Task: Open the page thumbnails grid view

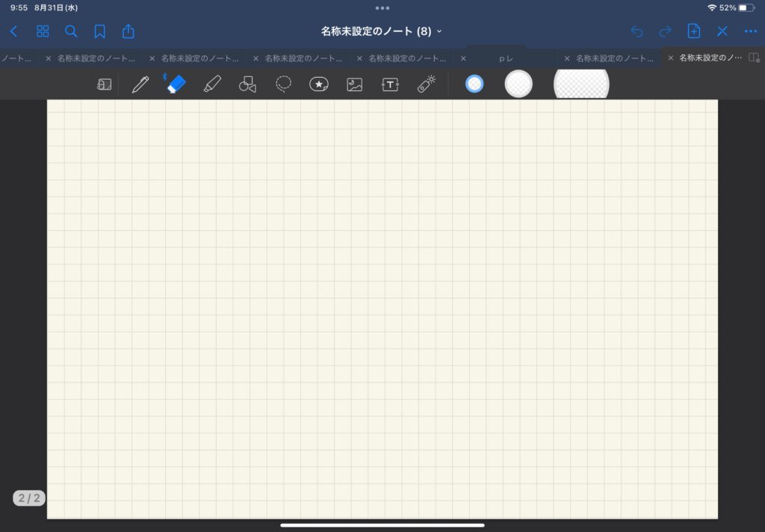Action: click(43, 31)
